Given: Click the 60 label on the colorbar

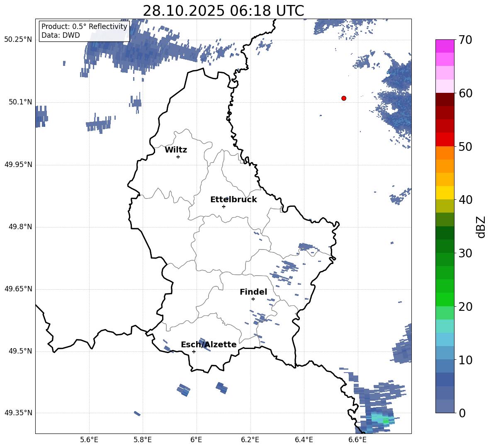Looking at the screenshot, I should point(465,93).
